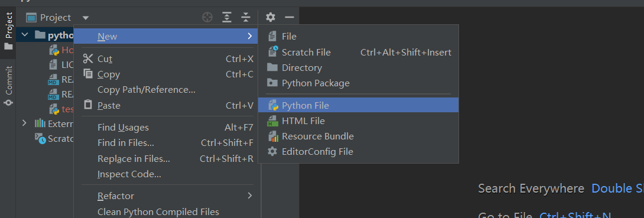Open the Project view dropdown arrow
The image size is (644, 218).
tap(86, 18)
